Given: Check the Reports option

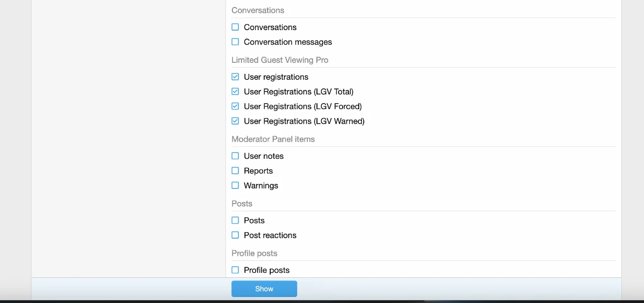Looking at the screenshot, I should coord(235,171).
